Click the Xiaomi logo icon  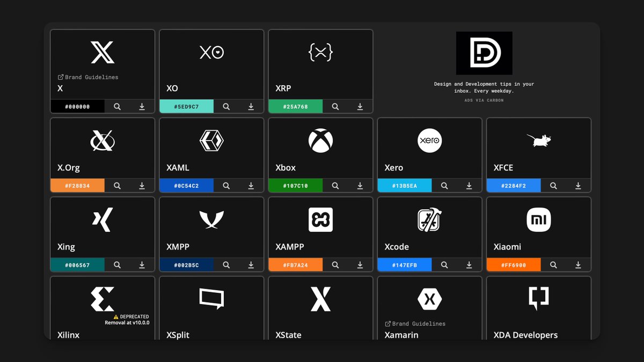click(x=539, y=220)
